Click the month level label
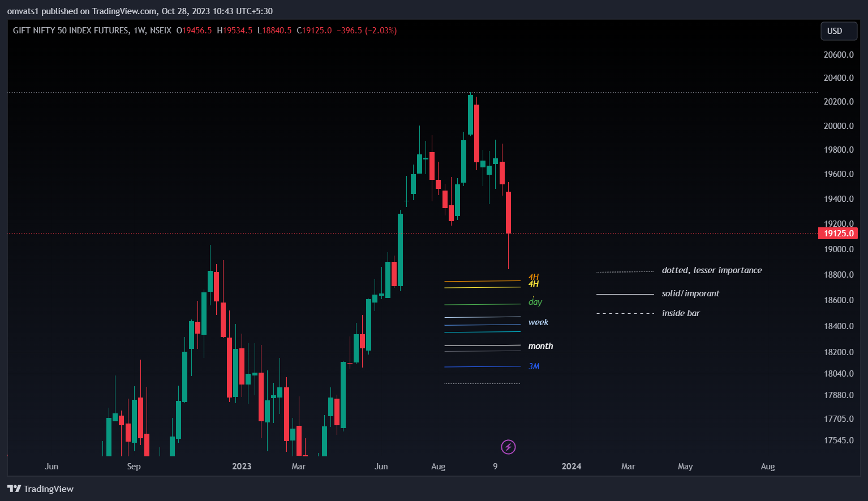This screenshot has width=868, height=501. (x=540, y=346)
